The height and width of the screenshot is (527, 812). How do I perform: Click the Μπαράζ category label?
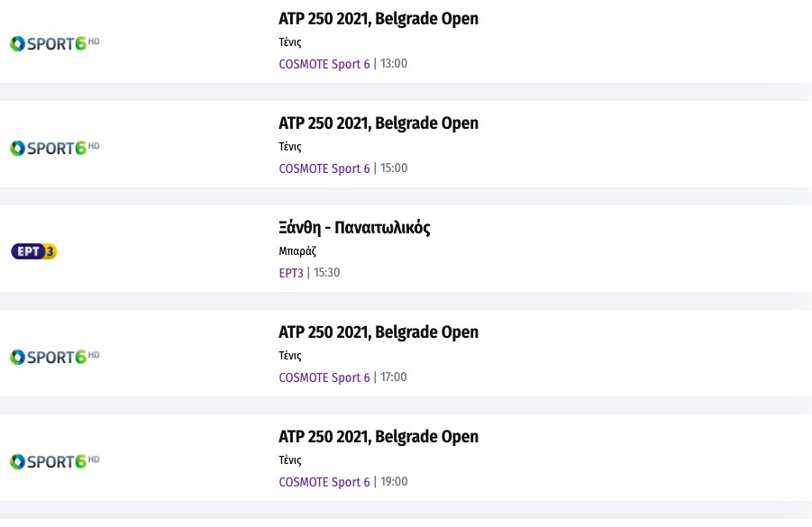click(297, 251)
